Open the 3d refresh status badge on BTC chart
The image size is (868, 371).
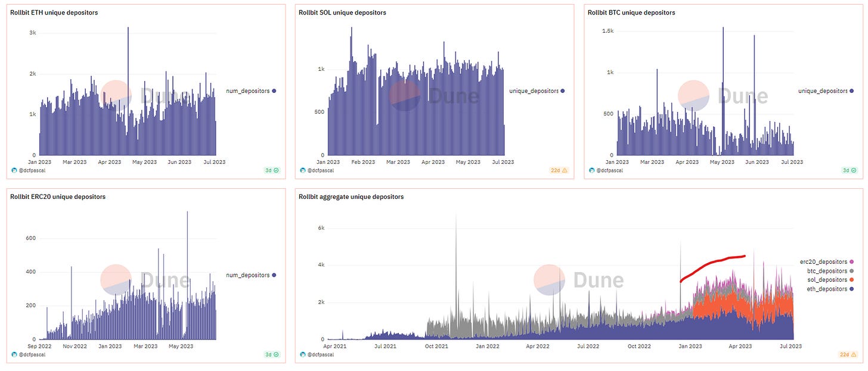[851, 170]
